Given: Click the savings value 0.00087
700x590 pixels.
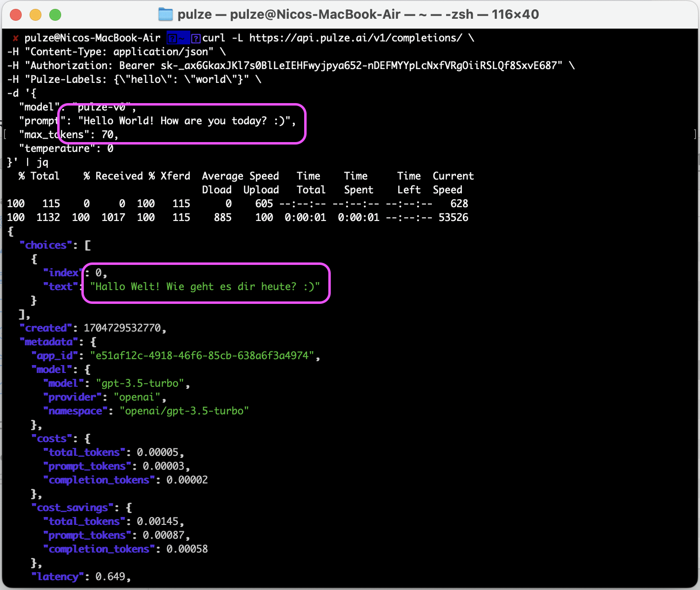Looking at the screenshot, I should (x=164, y=535).
